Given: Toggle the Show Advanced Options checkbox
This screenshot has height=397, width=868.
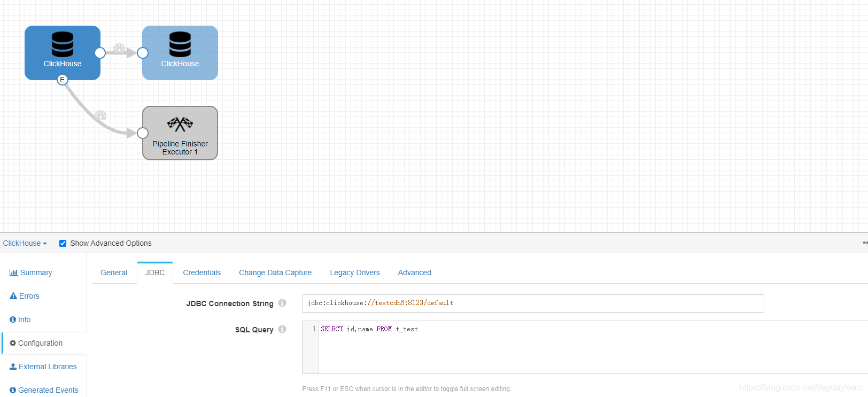Looking at the screenshot, I should [63, 243].
